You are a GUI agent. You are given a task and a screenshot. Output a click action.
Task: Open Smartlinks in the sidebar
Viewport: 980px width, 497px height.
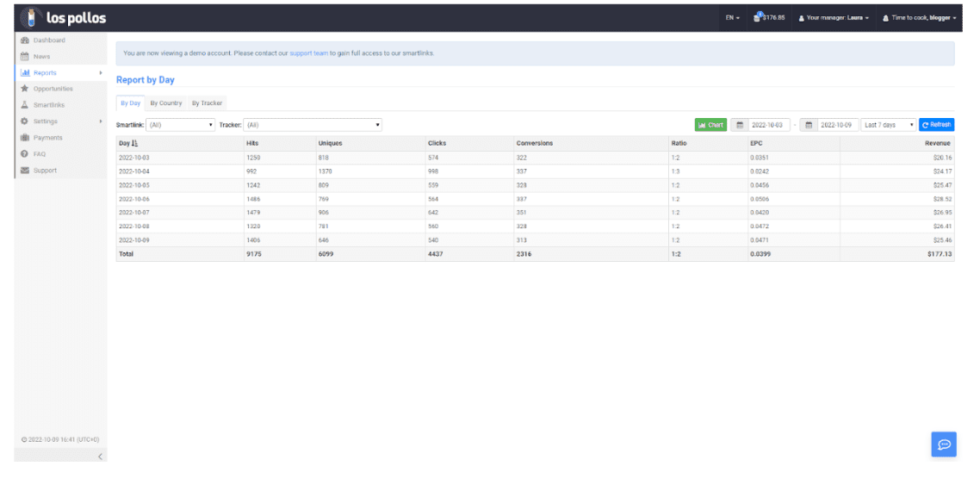[x=49, y=105]
